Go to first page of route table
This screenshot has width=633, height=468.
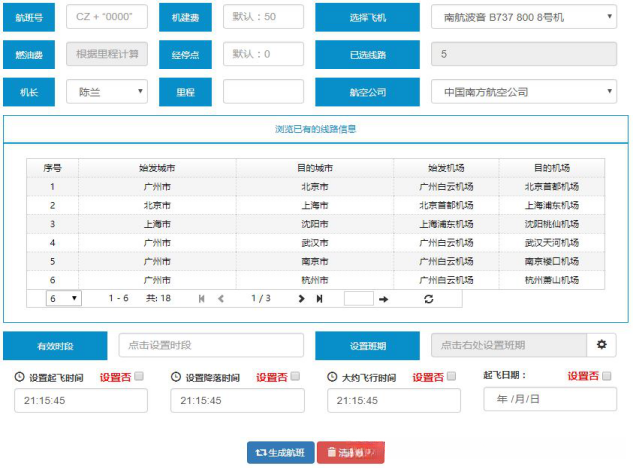(x=201, y=299)
